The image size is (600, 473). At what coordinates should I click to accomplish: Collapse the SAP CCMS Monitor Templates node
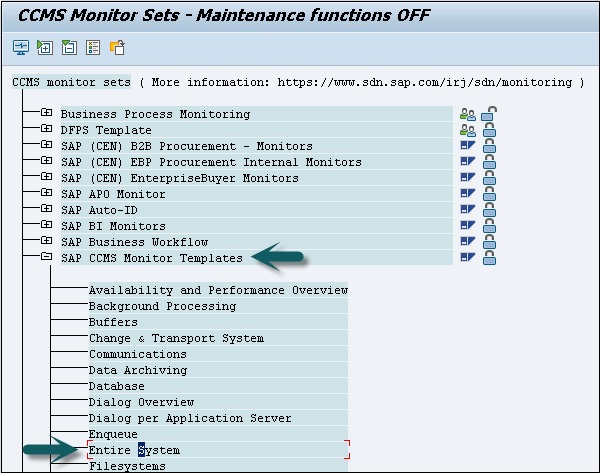(x=46, y=258)
